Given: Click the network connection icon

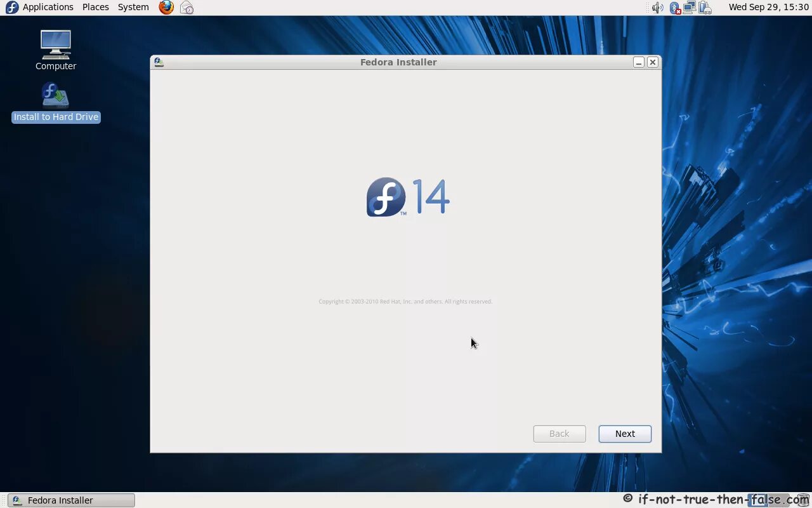Looking at the screenshot, I should (690, 8).
